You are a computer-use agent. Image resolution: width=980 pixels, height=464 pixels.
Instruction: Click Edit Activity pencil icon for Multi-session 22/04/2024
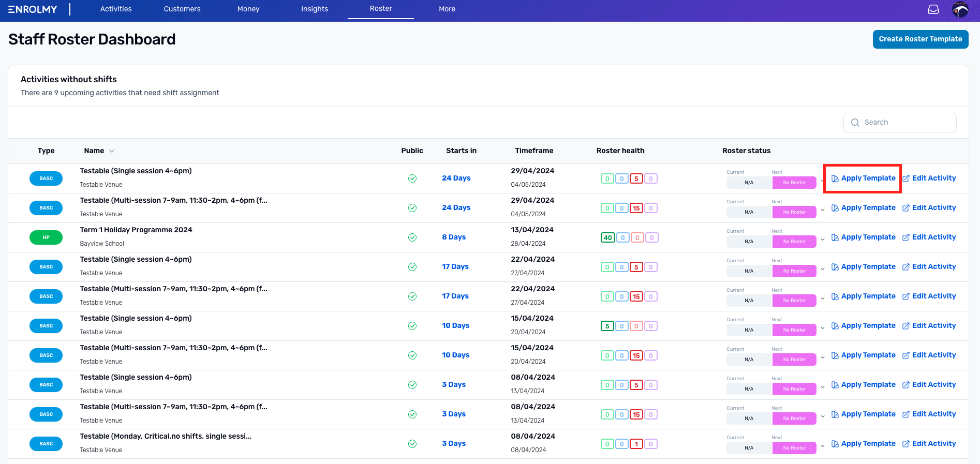tap(906, 296)
